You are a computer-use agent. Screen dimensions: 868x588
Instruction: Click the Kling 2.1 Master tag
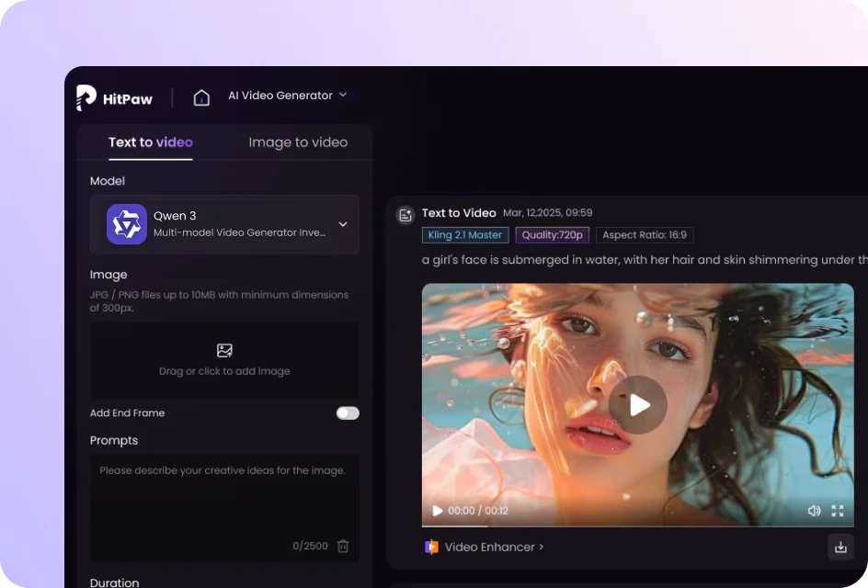point(465,235)
